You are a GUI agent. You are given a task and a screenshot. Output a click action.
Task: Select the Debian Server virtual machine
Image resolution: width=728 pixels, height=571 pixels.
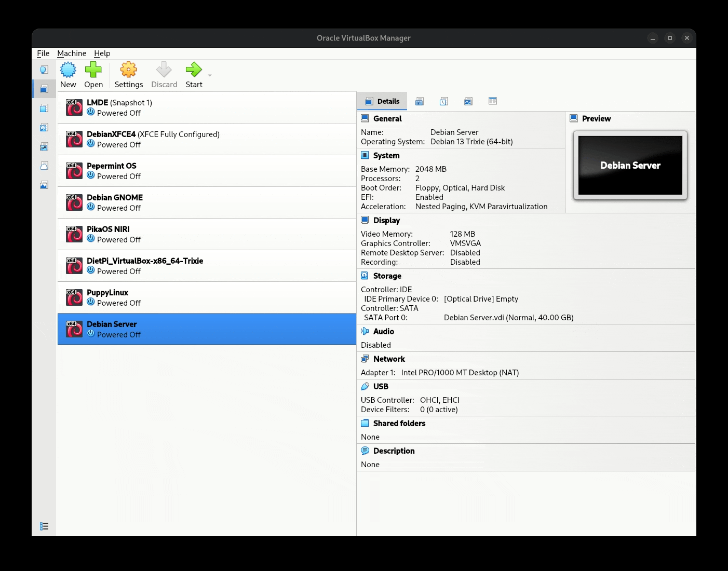(x=207, y=329)
